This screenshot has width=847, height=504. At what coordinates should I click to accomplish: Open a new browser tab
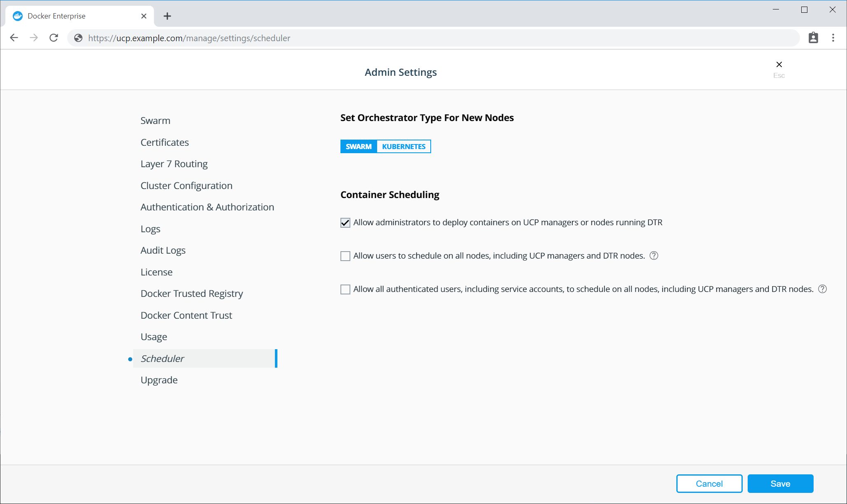coord(167,16)
